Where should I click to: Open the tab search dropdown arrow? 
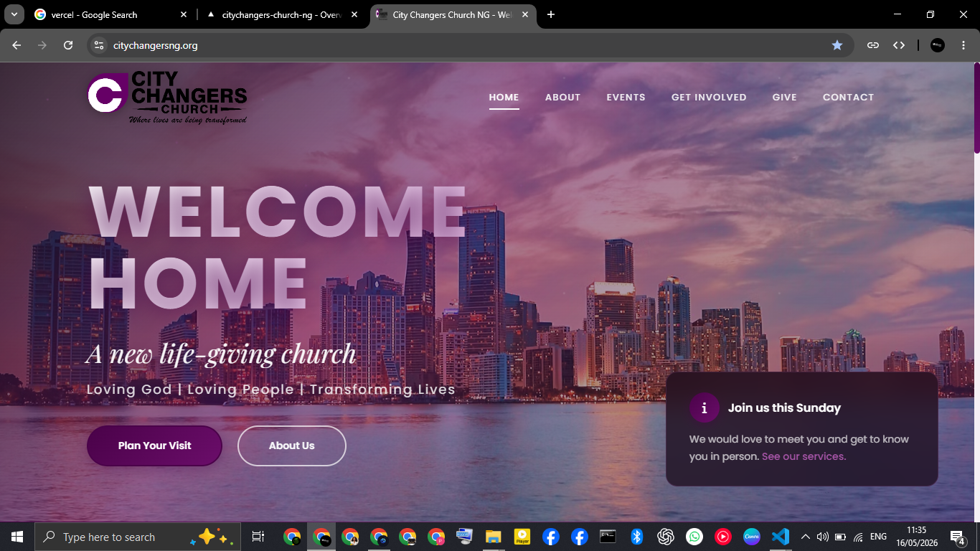[x=14, y=14]
